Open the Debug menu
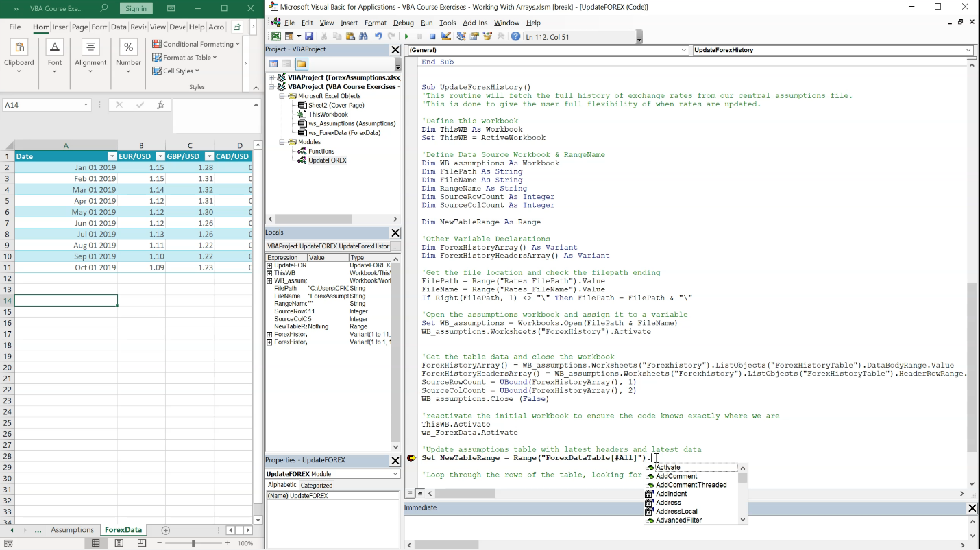This screenshot has height=550, width=980. [x=403, y=23]
